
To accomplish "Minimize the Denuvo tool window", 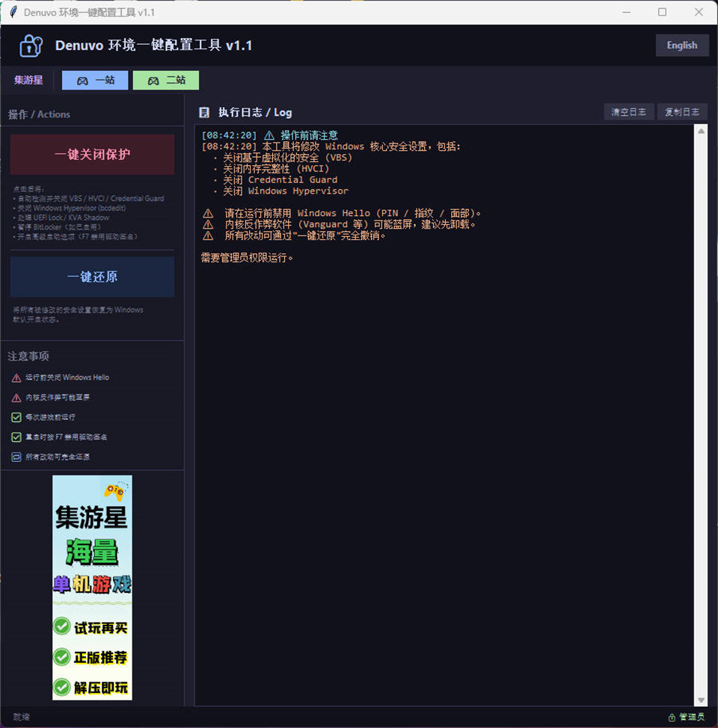I will click(627, 12).
